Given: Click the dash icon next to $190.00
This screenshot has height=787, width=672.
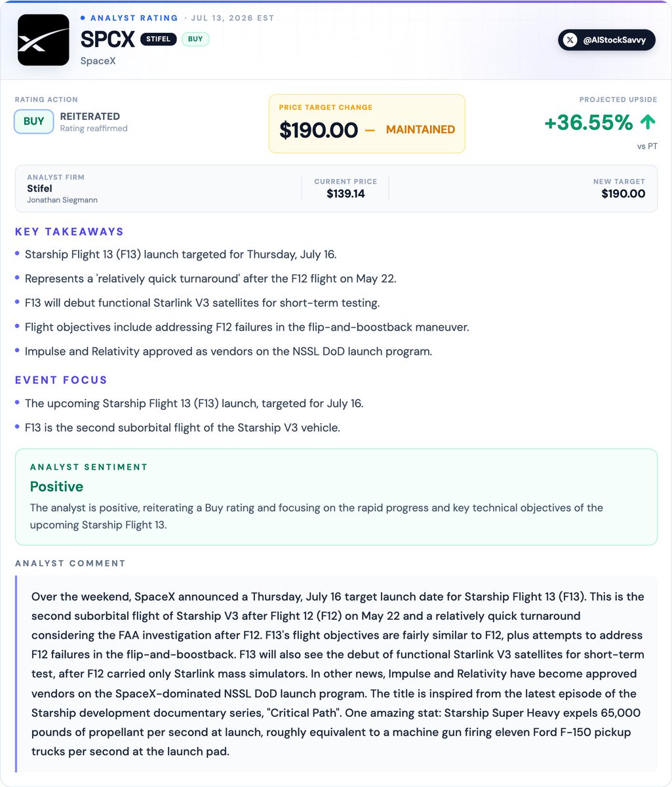Looking at the screenshot, I should coord(370,130).
